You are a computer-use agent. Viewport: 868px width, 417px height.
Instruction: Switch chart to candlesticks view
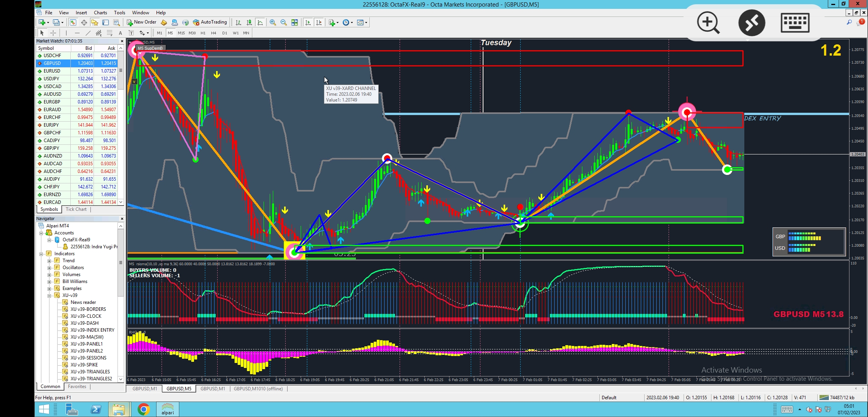(249, 22)
